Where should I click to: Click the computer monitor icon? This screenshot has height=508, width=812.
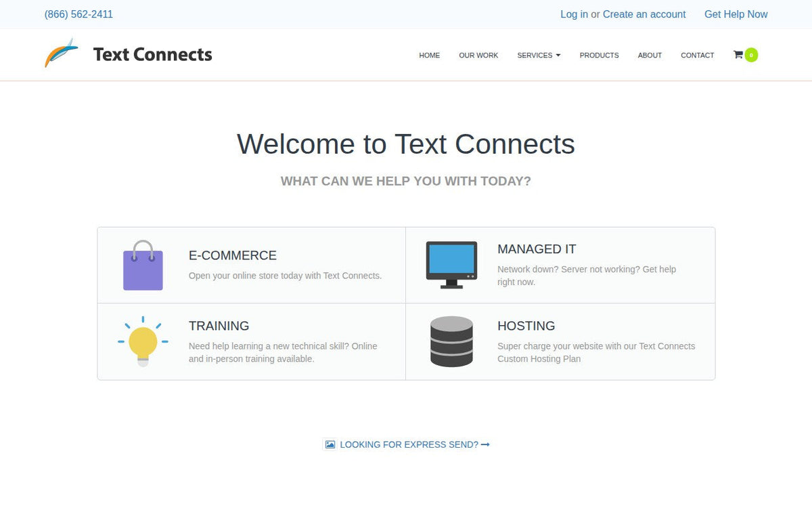pyautogui.click(x=451, y=265)
